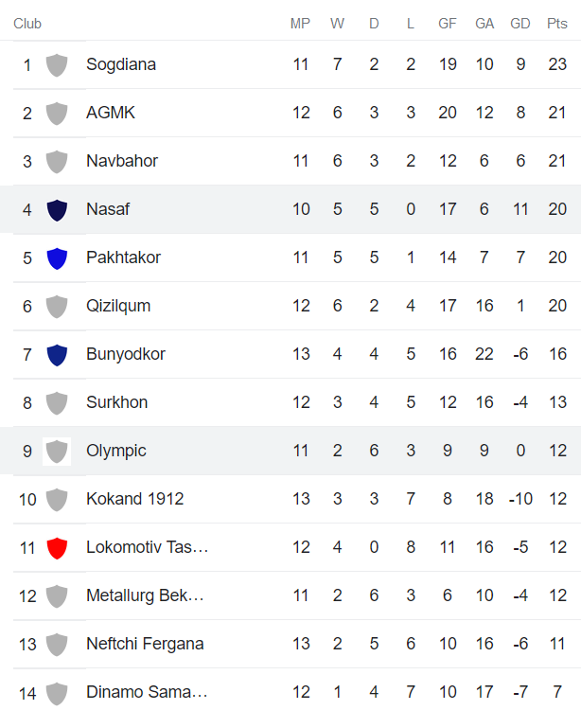This screenshot has height=728, width=581.
Task: Click the Surkhon club name
Action: pos(116,402)
